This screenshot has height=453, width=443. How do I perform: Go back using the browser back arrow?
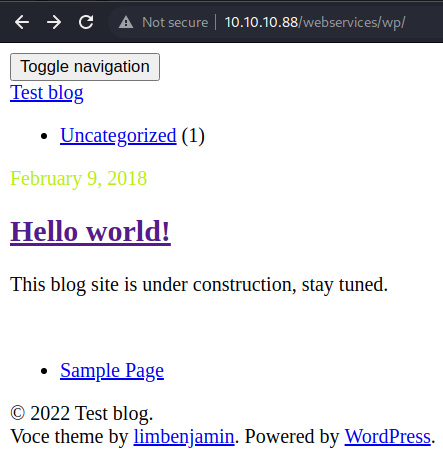click(22, 22)
